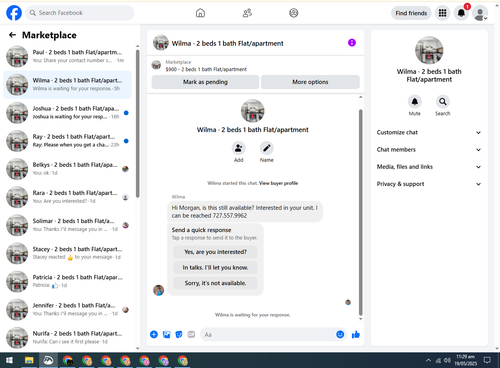Add people to Wilma chat
This screenshot has height=368, width=500.
tap(238, 148)
